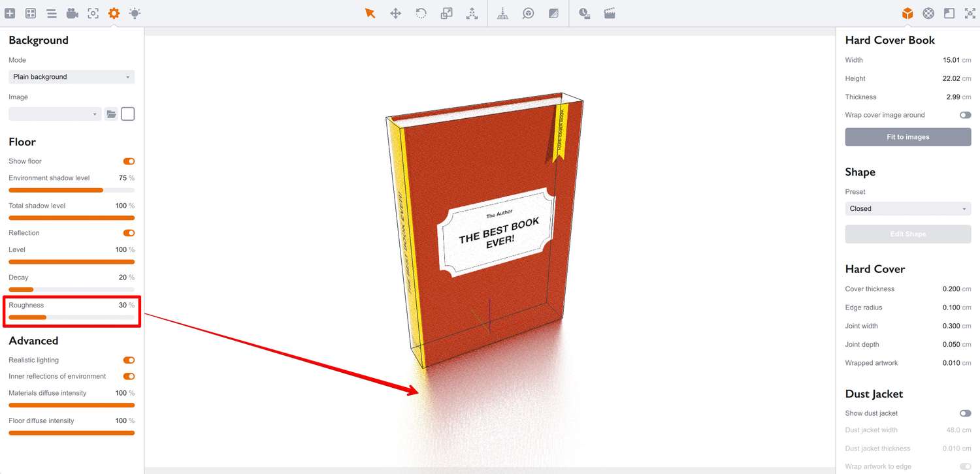Click the Thickness value 2.99

click(x=953, y=97)
